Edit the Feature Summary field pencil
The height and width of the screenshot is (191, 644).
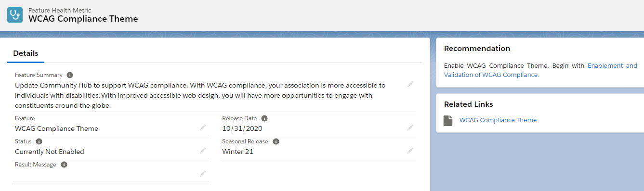[410, 84]
